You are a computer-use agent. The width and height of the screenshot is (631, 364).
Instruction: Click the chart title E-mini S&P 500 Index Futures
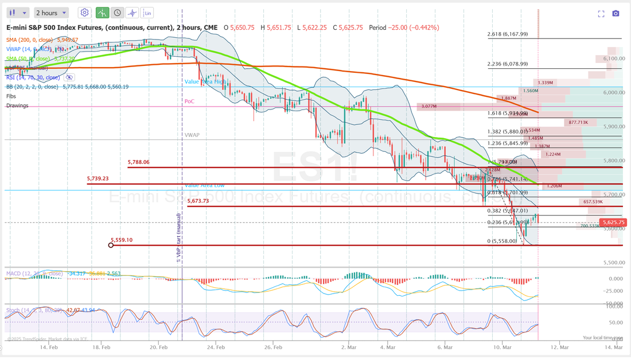(112, 28)
